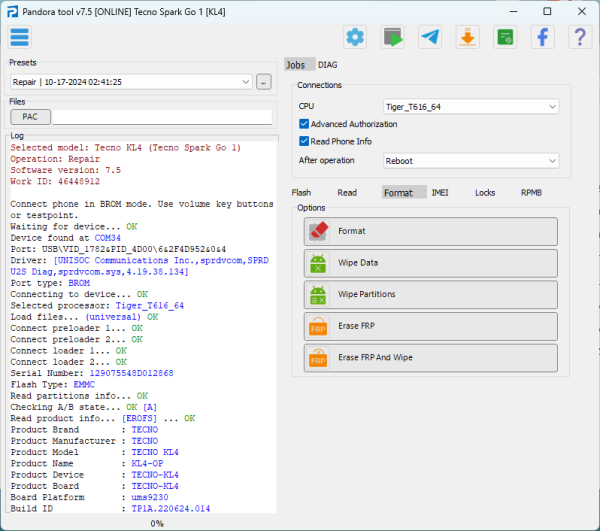Open the hamburger main menu
This screenshot has height=531, width=600.
19,37
